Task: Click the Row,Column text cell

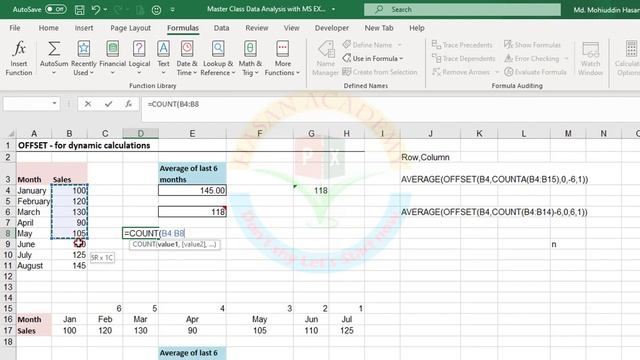Action: tap(425, 157)
